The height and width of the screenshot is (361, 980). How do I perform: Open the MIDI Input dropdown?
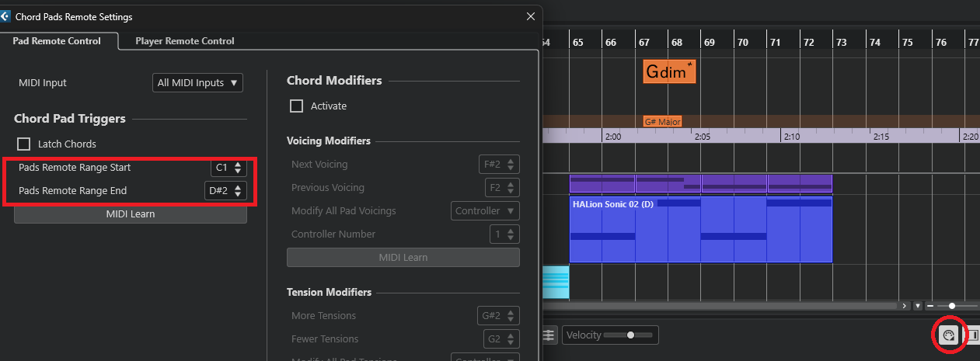pyautogui.click(x=197, y=82)
